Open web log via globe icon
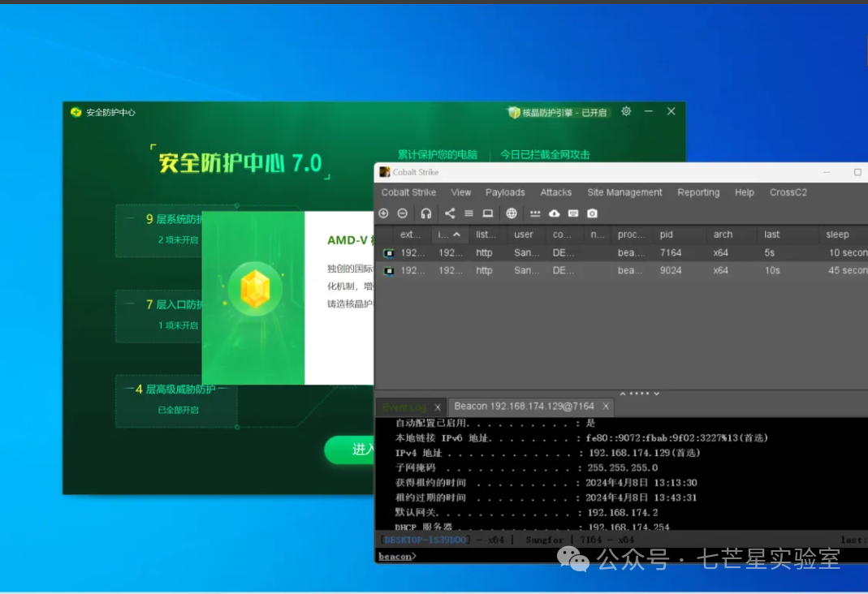 coord(512,213)
